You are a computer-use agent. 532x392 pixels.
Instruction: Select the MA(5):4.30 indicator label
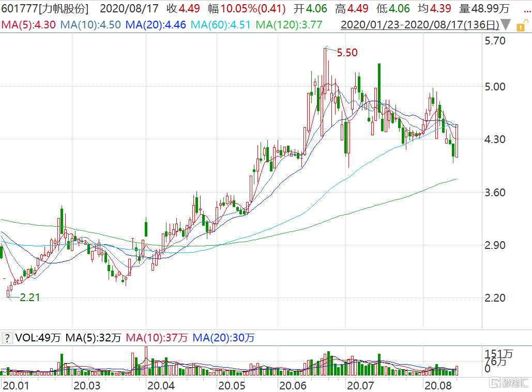click(x=28, y=25)
